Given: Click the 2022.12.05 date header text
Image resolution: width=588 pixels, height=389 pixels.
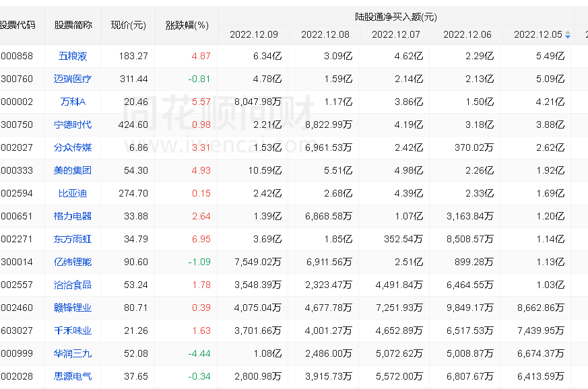Looking at the screenshot, I should point(538,34).
